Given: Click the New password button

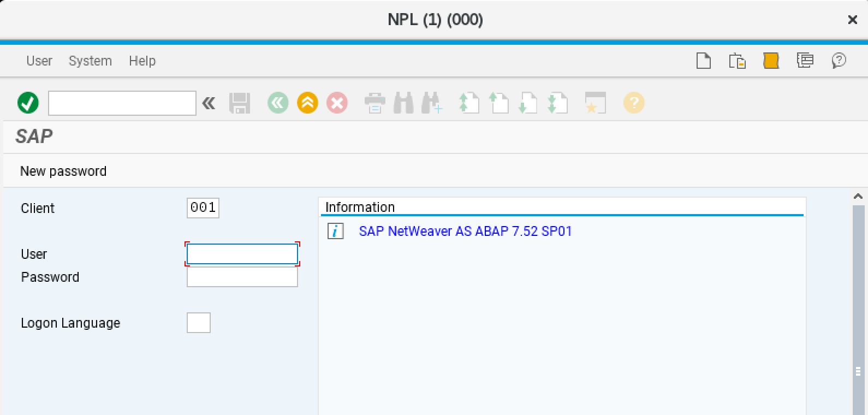Looking at the screenshot, I should pos(63,171).
